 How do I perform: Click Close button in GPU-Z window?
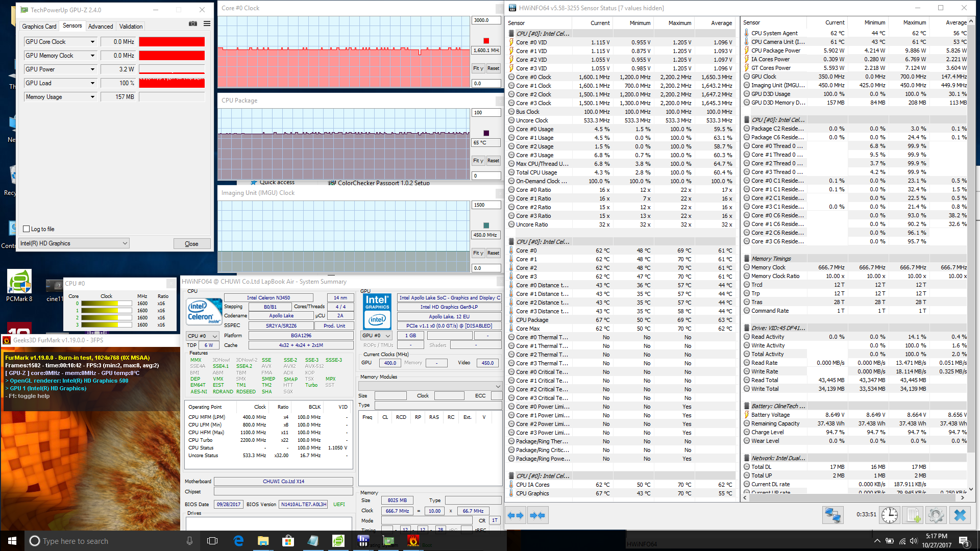[x=192, y=244]
